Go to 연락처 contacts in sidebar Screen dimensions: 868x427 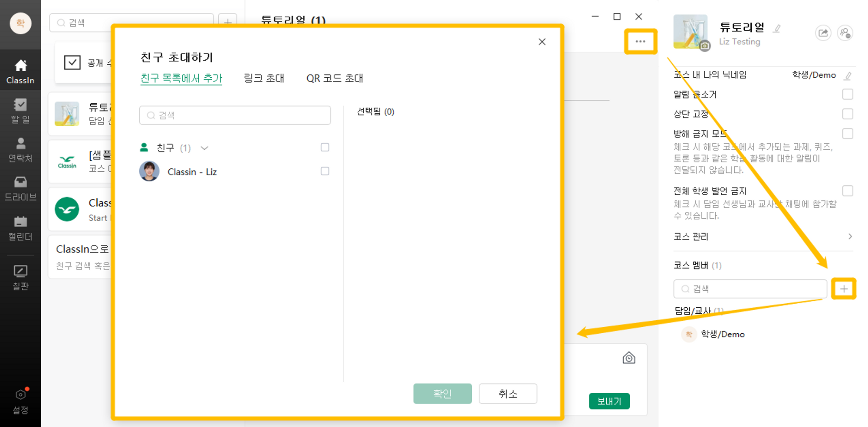[x=20, y=150]
